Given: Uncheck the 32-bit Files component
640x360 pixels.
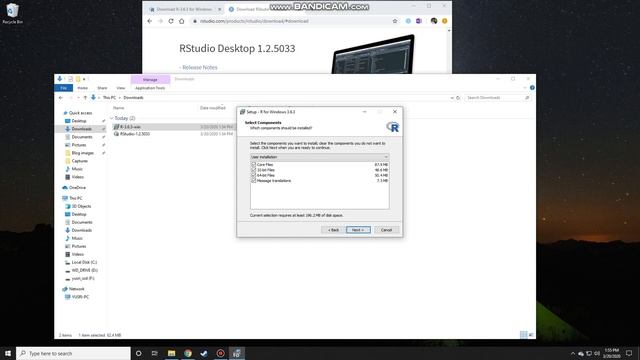Looking at the screenshot, I should [253, 170].
